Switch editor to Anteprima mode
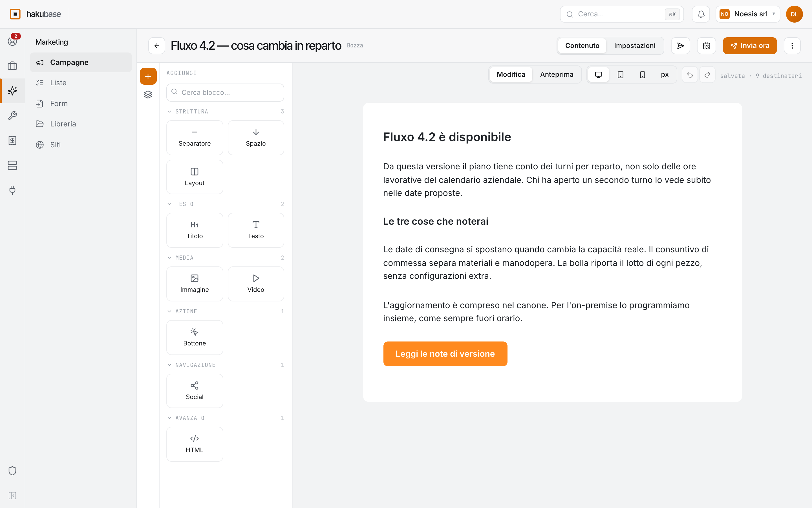 (x=557, y=75)
